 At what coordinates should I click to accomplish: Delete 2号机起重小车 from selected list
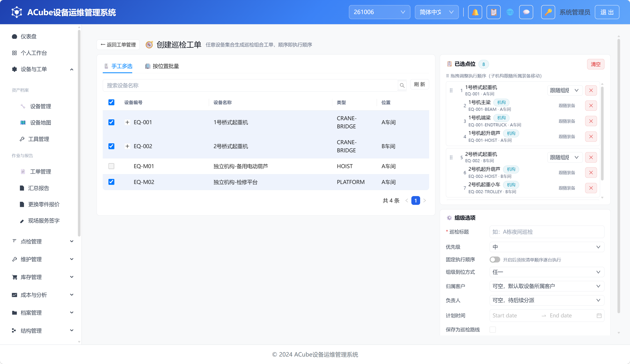[x=591, y=188]
